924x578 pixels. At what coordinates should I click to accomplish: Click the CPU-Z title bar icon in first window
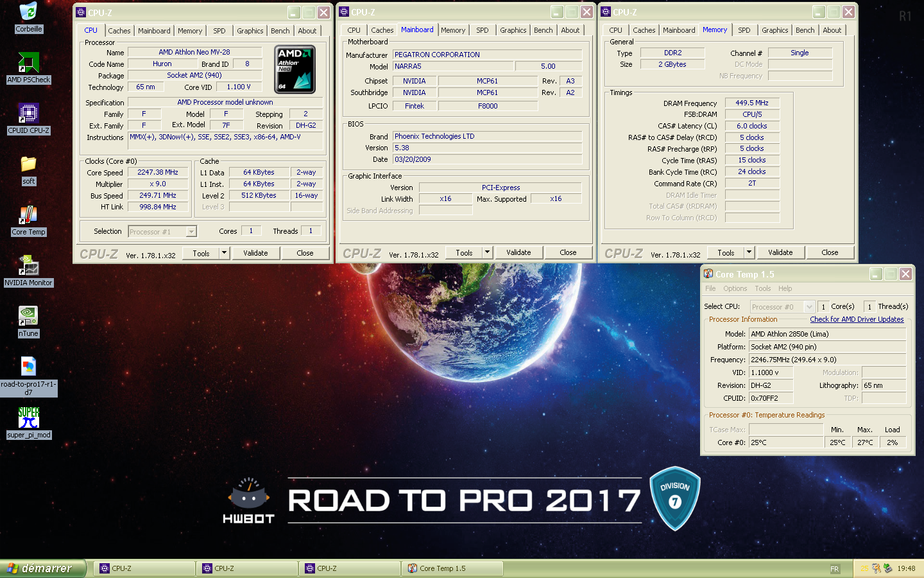click(x=81, y=12)
